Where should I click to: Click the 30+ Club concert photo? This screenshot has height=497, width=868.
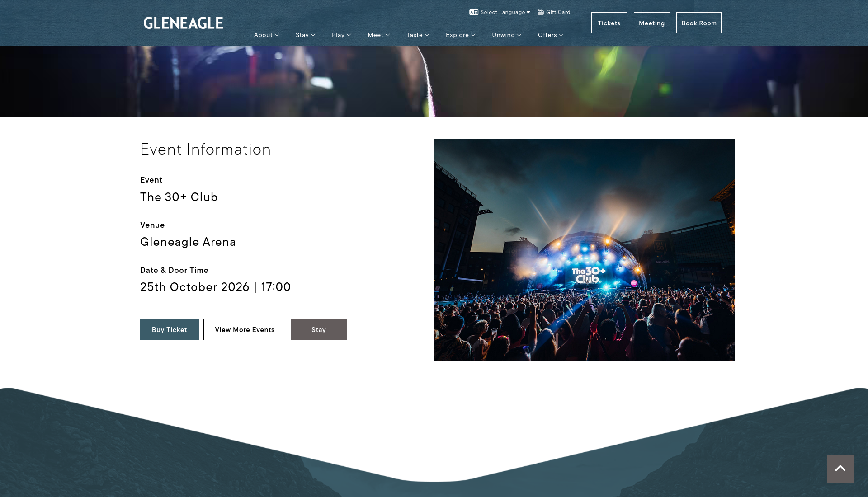[x=584, y=250]
